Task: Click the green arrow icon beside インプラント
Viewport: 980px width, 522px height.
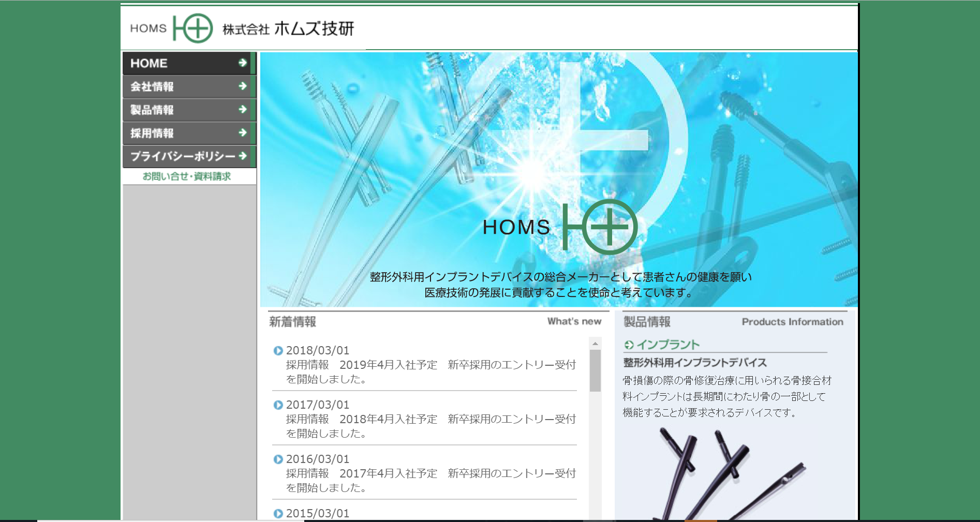Action: tap(629, 345)
